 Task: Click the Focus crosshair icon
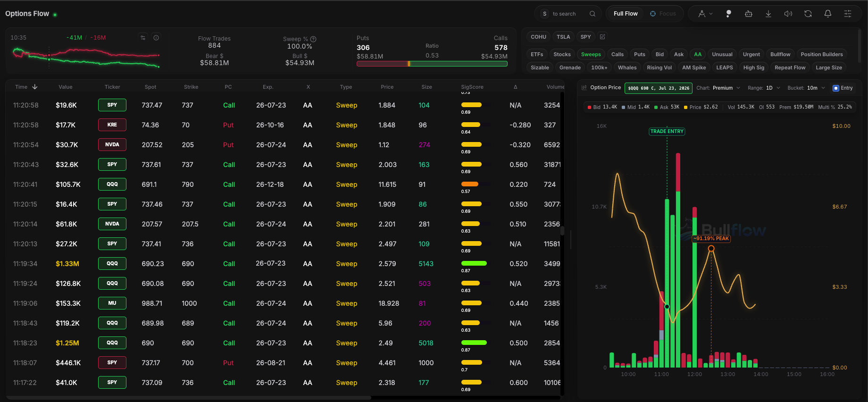pyautogui.click(x=653, y=14)
